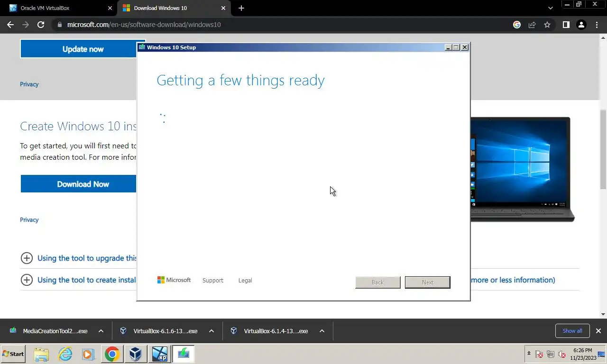View site information via the lock icon

[x=59, y=25]
